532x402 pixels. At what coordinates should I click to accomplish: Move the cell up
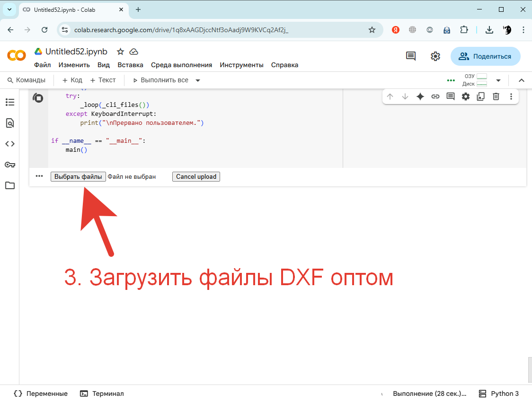(x=390, y=96)
